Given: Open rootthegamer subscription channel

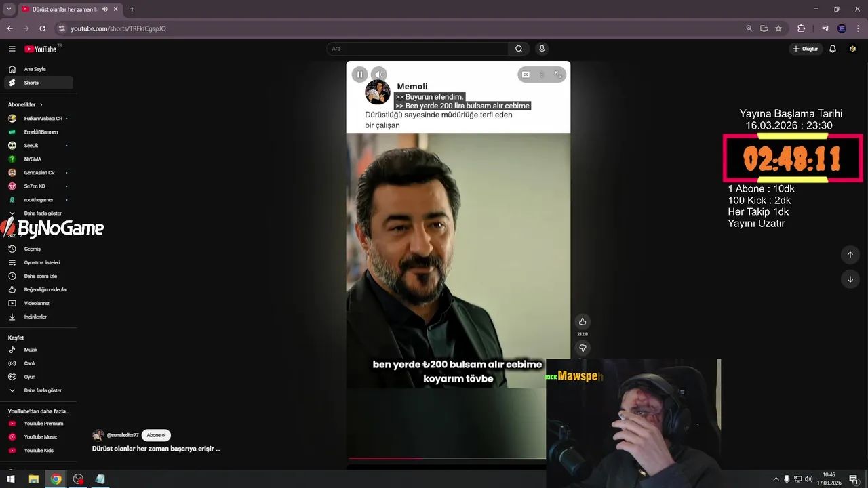Looking at the screenshot, I should (x=39, y=200).
